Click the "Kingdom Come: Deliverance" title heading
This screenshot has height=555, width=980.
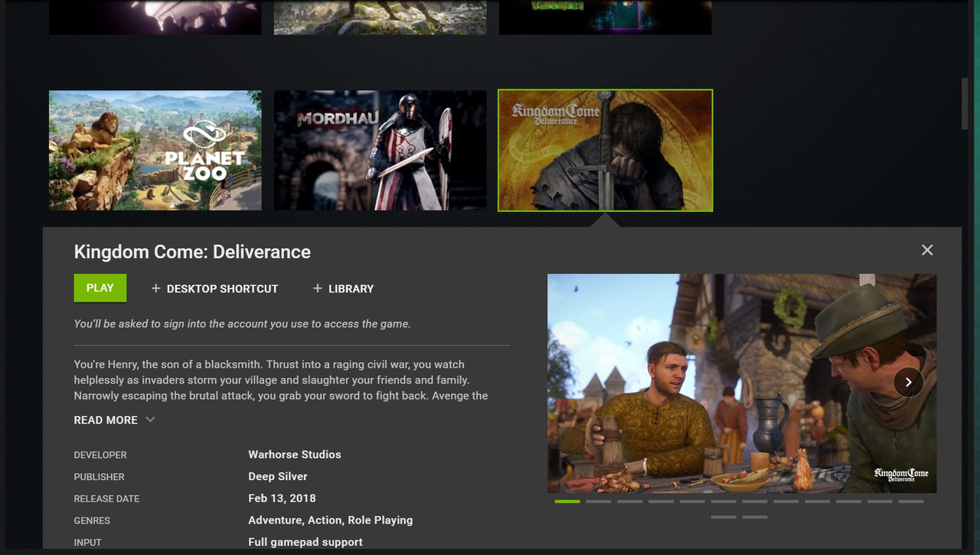click(192, 252)
